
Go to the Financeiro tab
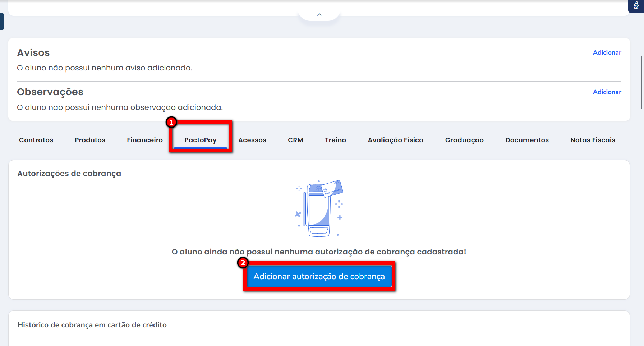[144, 140]
